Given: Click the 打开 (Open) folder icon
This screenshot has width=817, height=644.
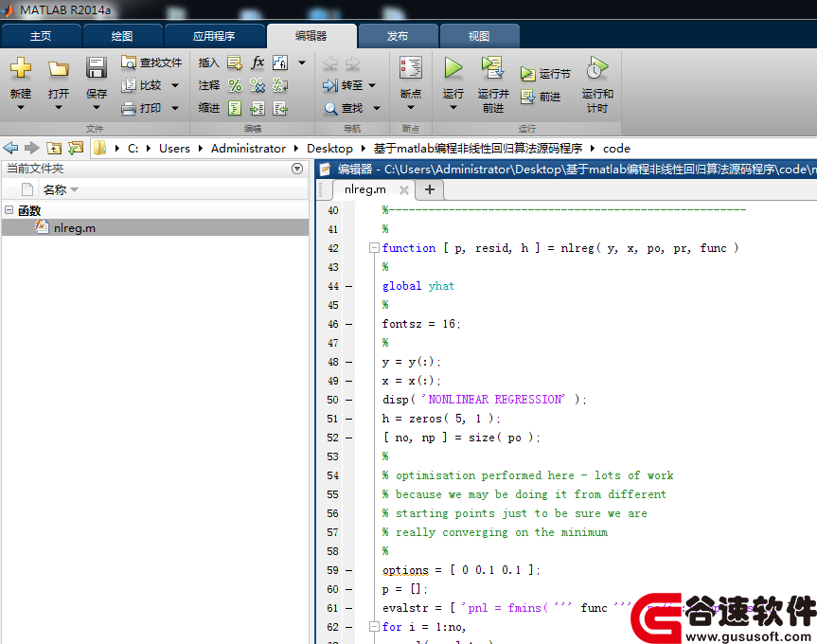Looking at the screenshot, I should (59, 68).
